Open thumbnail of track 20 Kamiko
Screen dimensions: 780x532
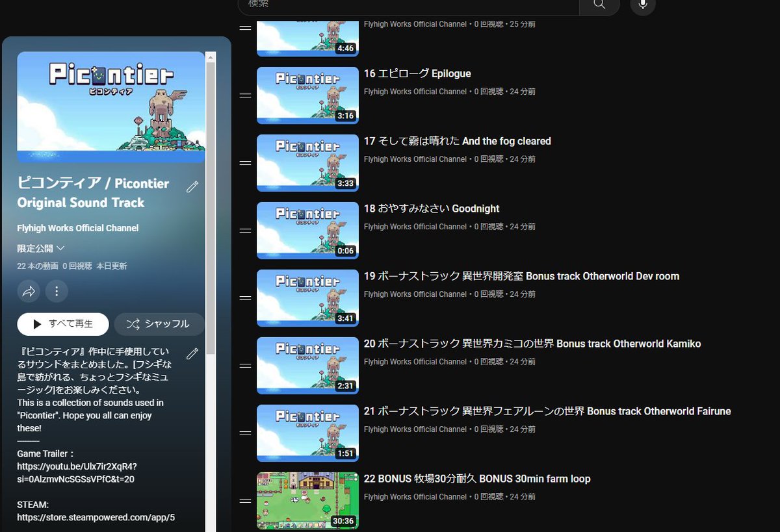point(307,366)
